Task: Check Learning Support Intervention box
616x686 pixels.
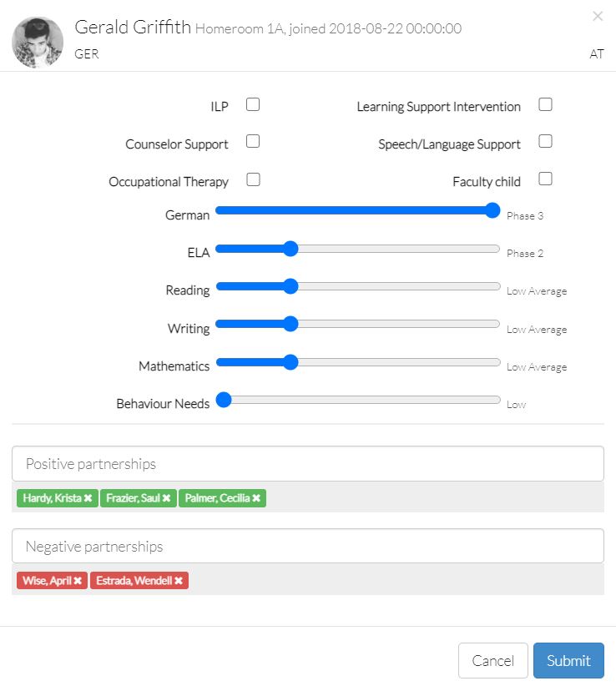Action: click(x=545, y=105)
